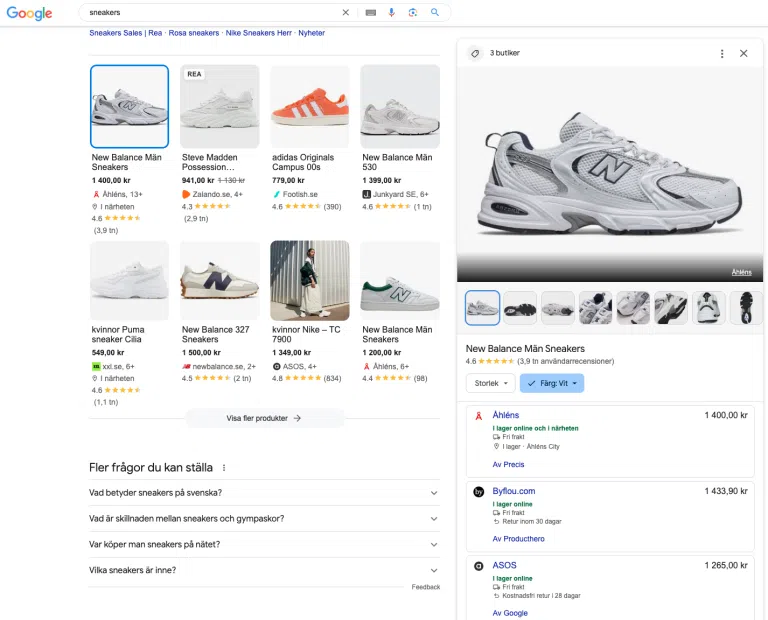Select the seventh thumbnail showing the back view
The image size is (768, 620).
pyautogui.click(x=708, y=308)
